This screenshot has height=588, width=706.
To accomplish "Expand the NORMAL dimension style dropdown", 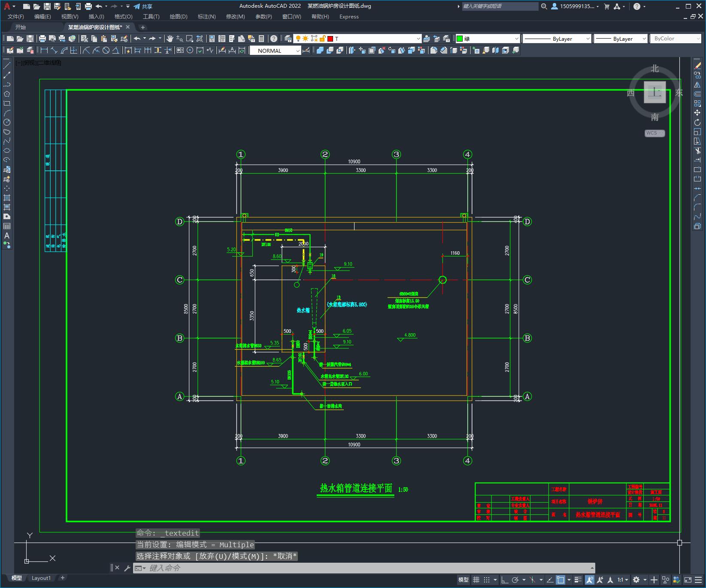I will click(297, 51).
